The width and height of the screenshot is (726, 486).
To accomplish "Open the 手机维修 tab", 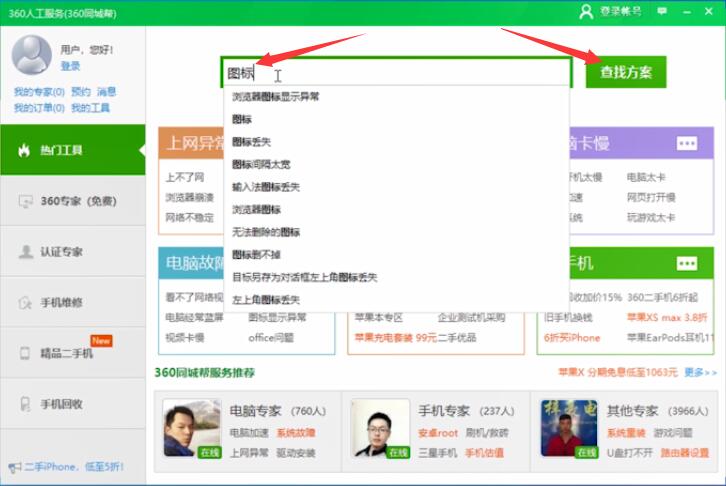I will 73,303.
